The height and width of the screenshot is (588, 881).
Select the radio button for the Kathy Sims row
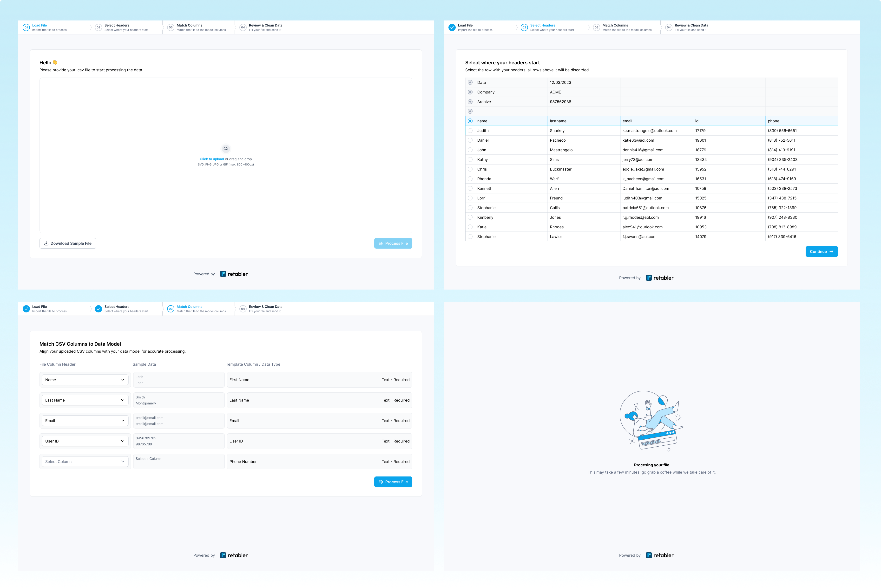[x=470, y=160]
